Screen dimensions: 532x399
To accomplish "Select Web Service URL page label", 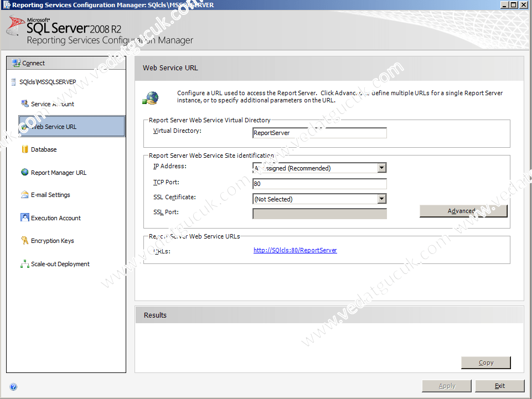I will click(54, 127).
